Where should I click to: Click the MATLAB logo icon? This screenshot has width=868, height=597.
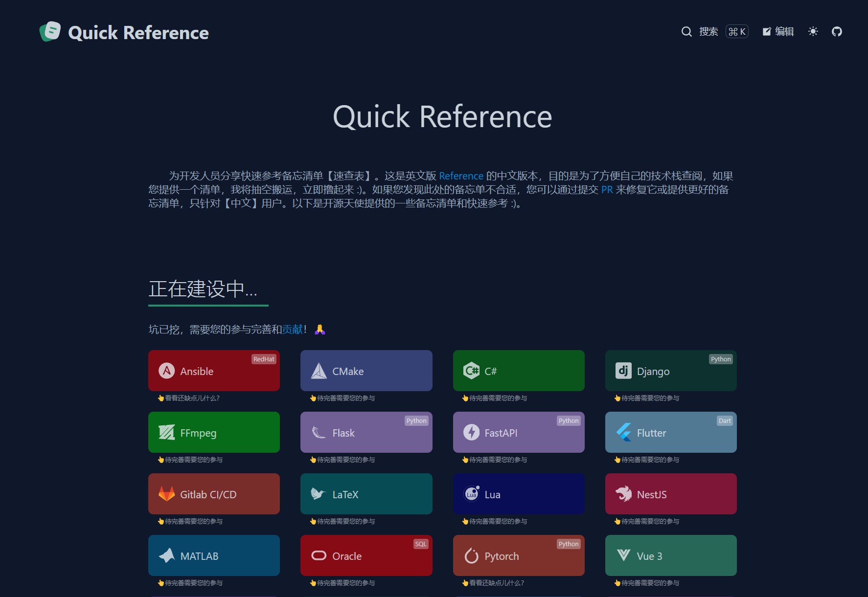point(167,555)
